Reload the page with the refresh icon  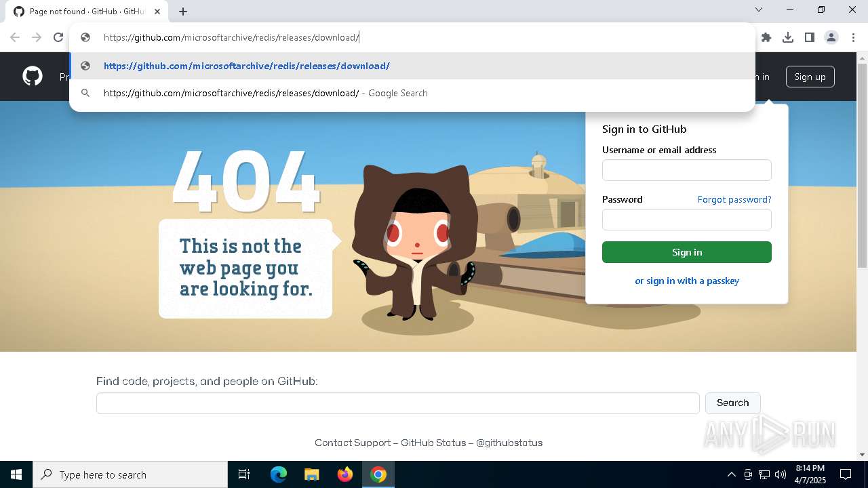point(58,37)
